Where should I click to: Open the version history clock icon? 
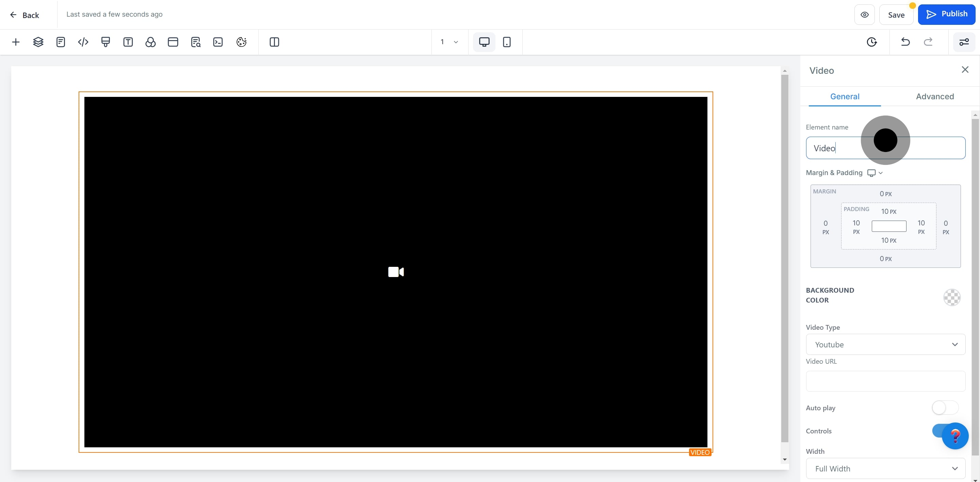tap(871, 42)
